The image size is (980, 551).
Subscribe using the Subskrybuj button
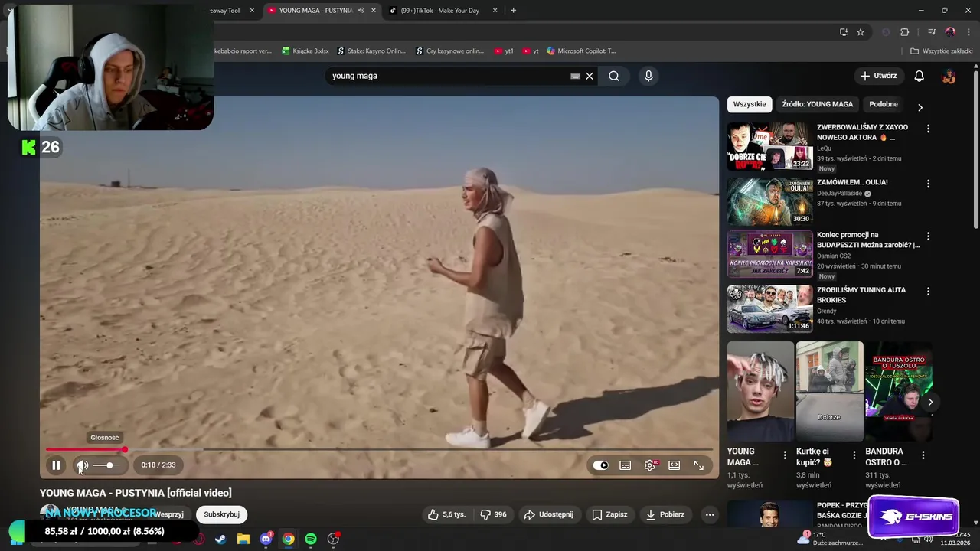(x=221, y=514)
